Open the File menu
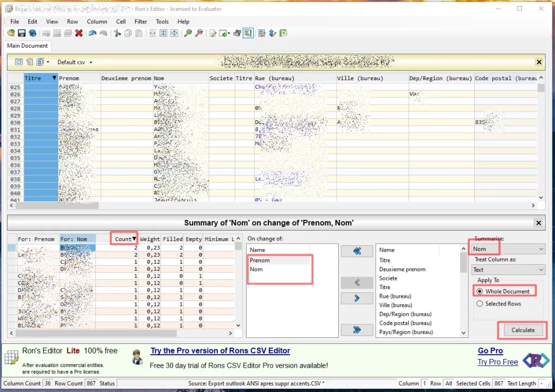Image resolution: width=555 pixels, height=392 pixels. [x=15, y=22]
